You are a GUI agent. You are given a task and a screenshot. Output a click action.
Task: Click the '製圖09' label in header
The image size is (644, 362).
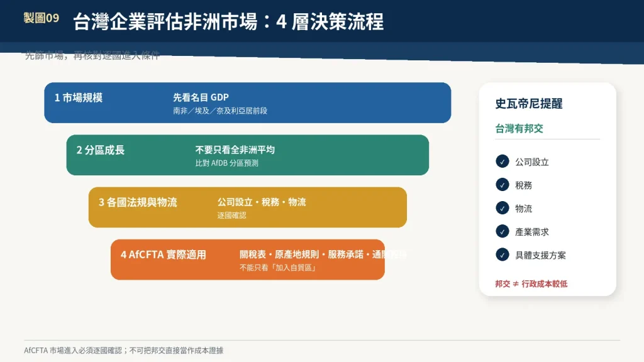[x=42, y=18]
